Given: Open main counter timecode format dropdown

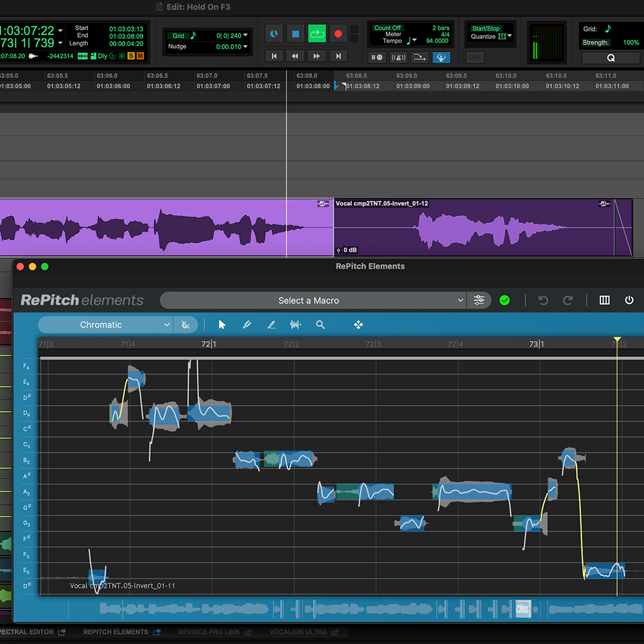Looking at the screenshot, I should (x=60, y=31).
